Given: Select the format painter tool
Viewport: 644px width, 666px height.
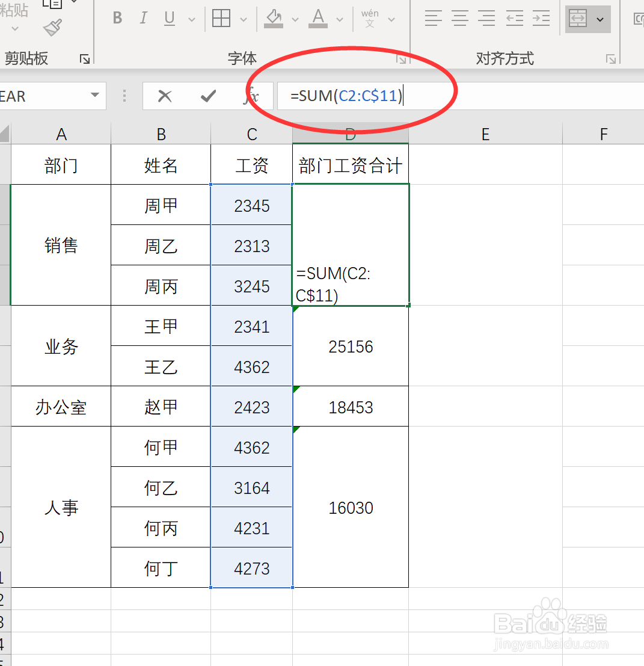Looking at the screenshot, I should pos(52,28).
